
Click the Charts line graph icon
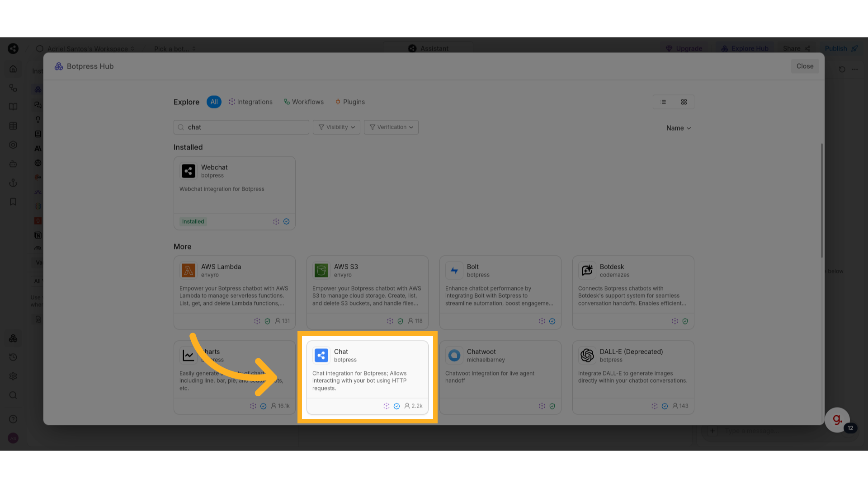click(x=188, y=355)
